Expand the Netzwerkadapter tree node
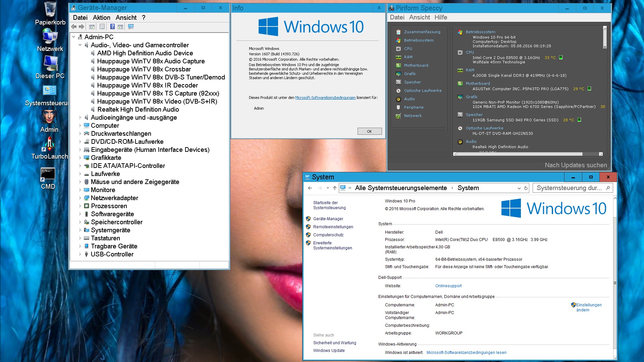Viewport: 644px width, 362px height. 80,198
